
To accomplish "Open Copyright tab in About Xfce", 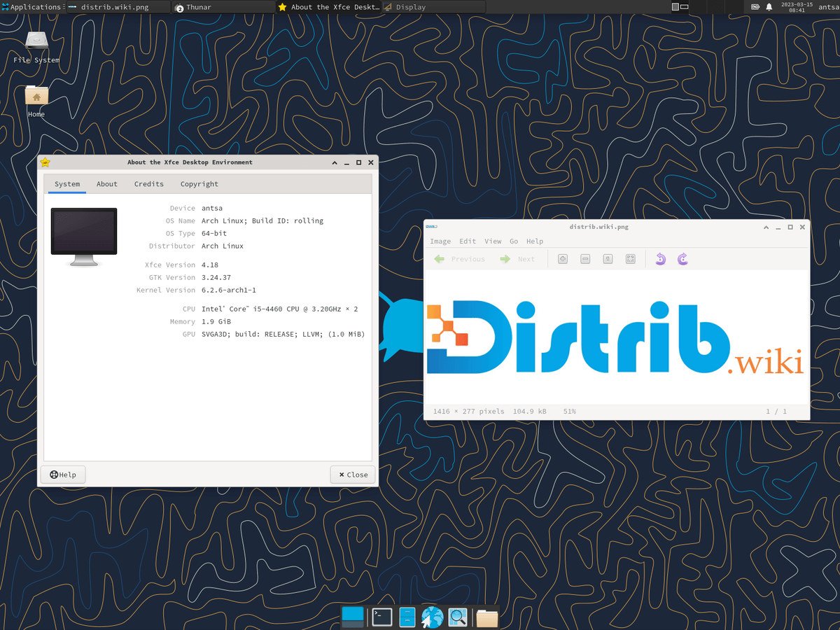I will [x=199, y=184].
